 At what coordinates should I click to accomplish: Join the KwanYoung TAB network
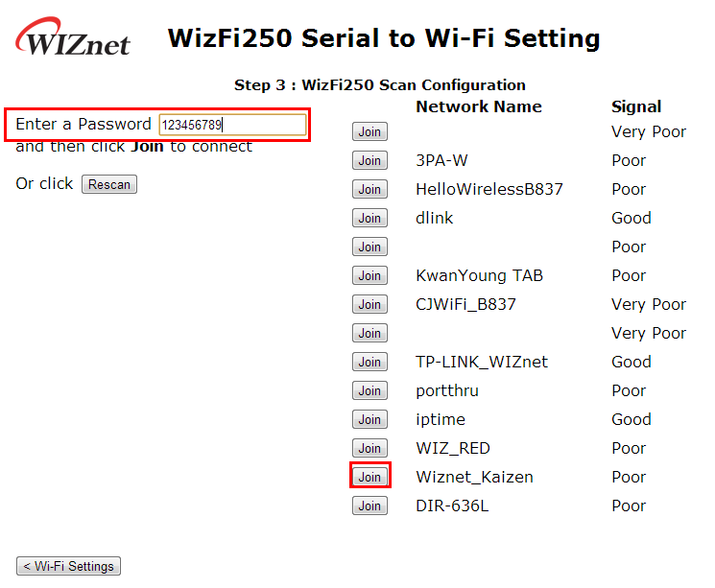tap(369, 275)
